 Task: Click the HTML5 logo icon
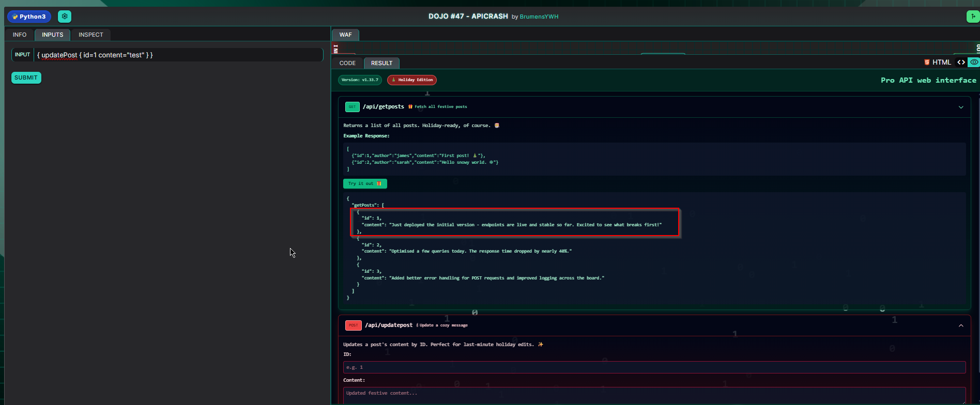[927, 63]
